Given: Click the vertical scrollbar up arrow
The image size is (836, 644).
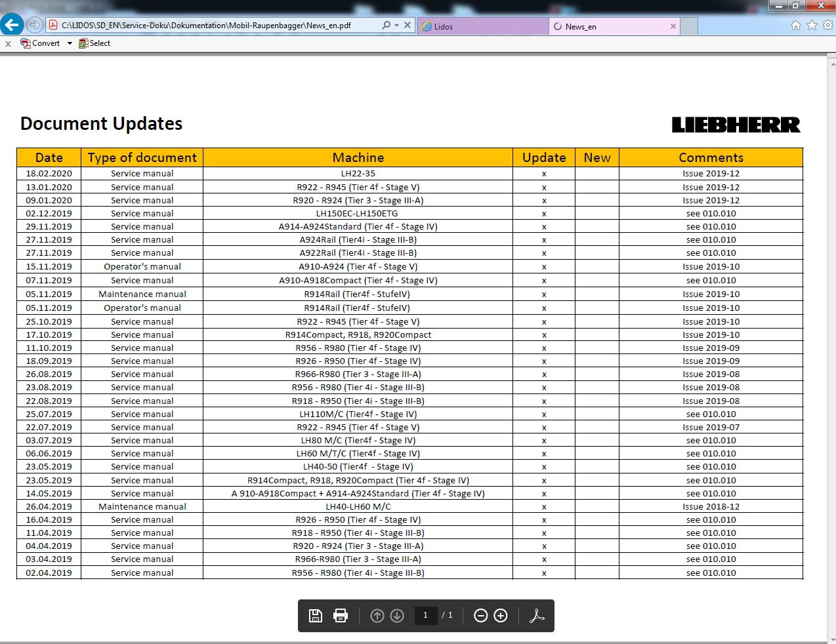Looking at the screenshot, I should (831, 64).
